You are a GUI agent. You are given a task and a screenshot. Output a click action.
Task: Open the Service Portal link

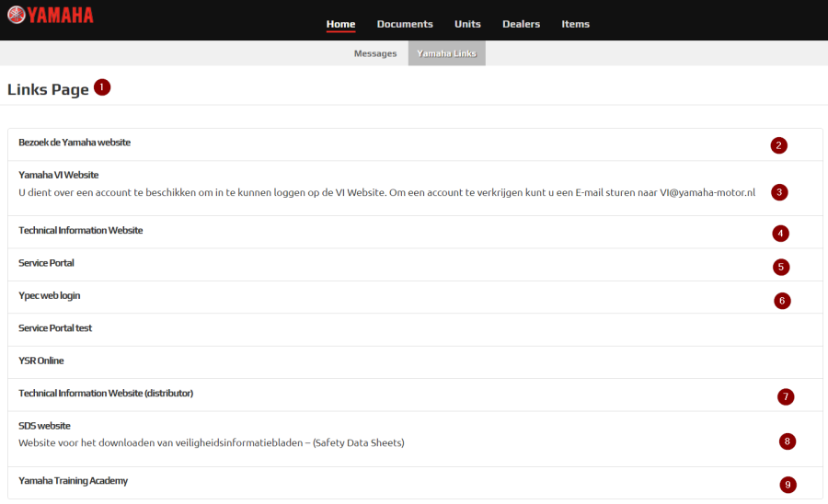click(47, 263)
